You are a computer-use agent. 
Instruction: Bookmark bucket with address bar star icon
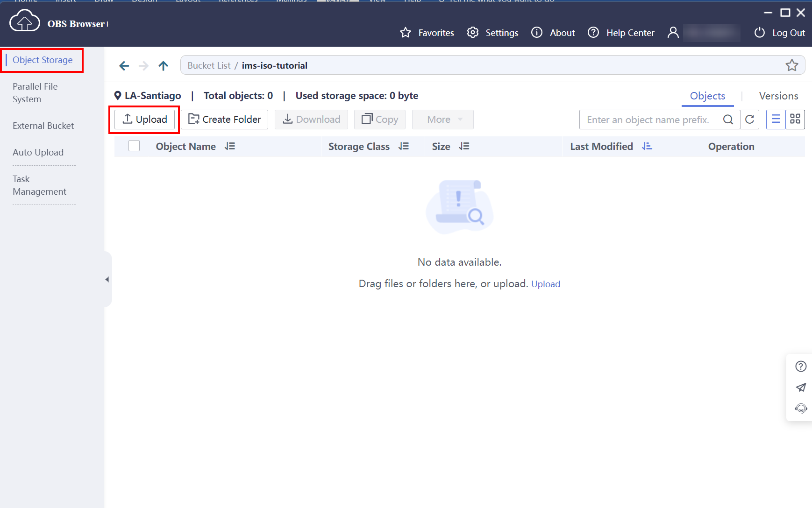point(791,65)
